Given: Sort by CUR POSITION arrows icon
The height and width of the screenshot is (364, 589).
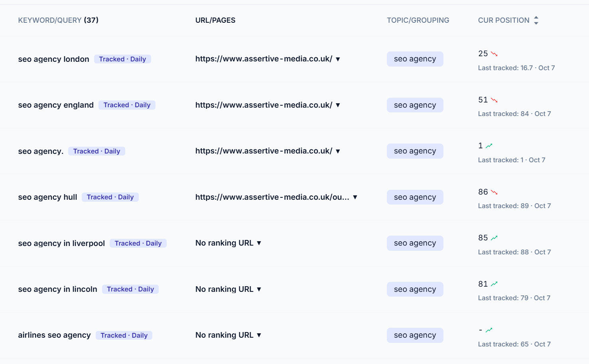Looking at the screenshot, I should [x=536, y=20].
